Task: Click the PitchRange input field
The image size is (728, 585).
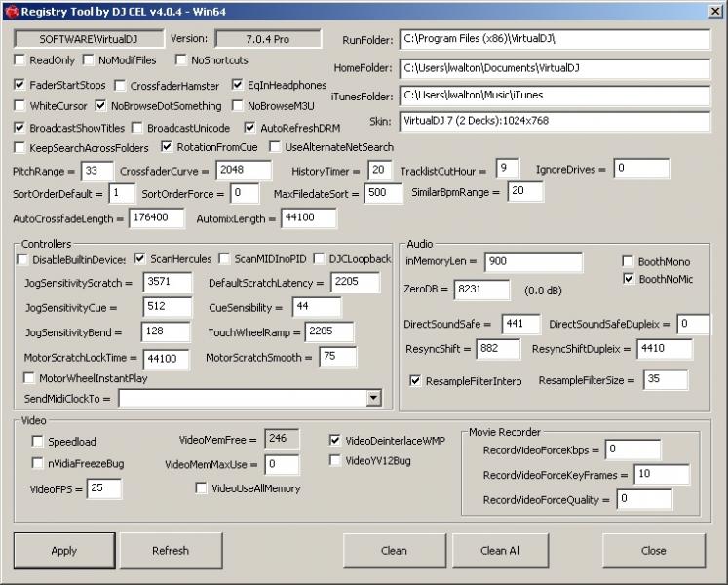Action: [96, 171]
